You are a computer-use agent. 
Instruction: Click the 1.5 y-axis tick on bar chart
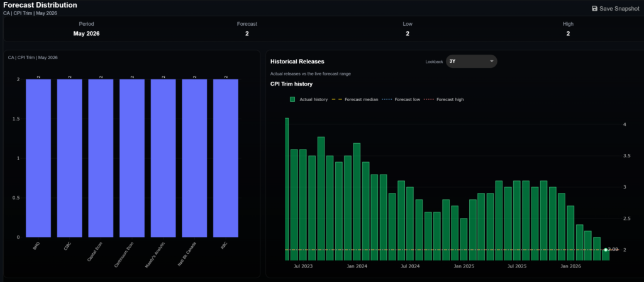click(16, 119)
